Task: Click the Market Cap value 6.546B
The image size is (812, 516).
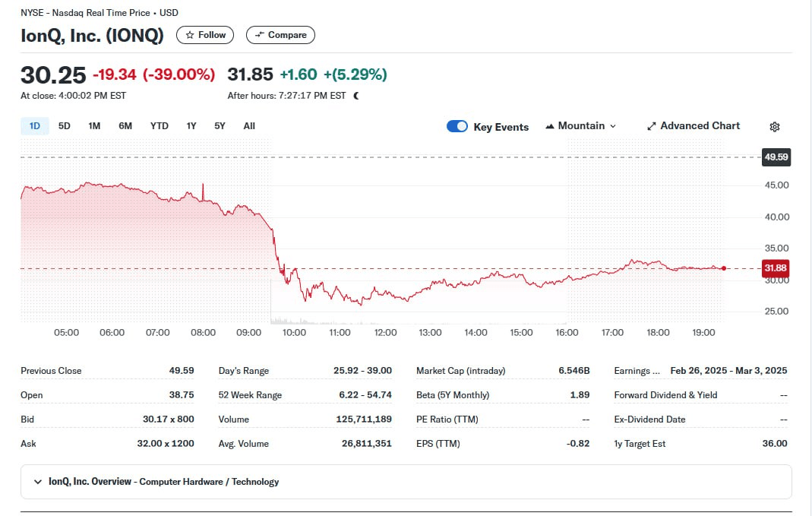Action: 573,371
